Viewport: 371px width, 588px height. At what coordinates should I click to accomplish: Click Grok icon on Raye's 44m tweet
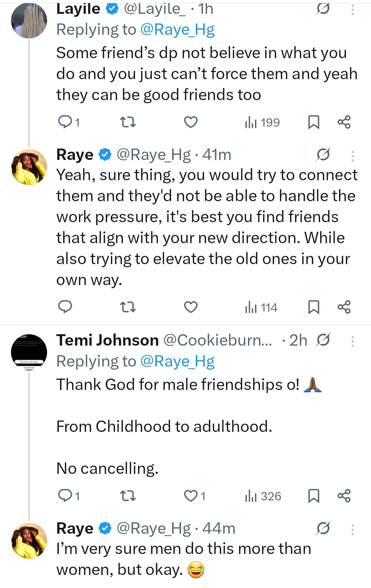point(323,528)
